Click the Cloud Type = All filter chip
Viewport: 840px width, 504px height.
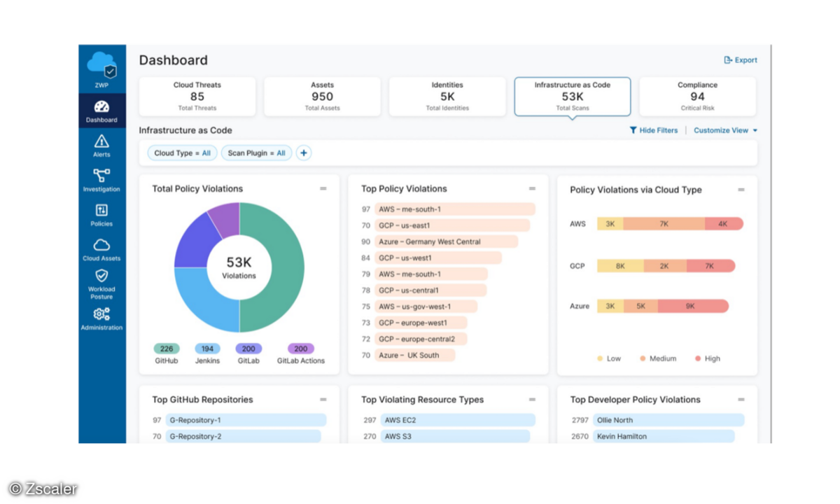(182, 153)
